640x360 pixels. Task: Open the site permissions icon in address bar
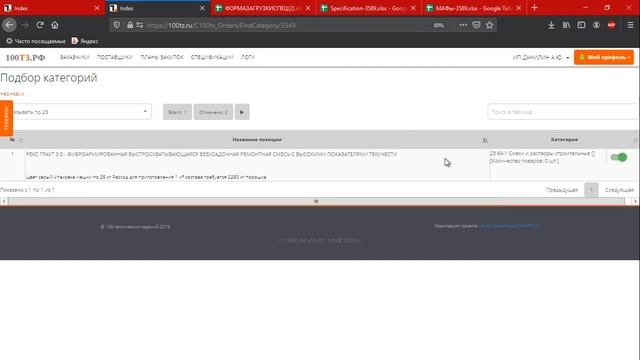(x=140, y=25)
